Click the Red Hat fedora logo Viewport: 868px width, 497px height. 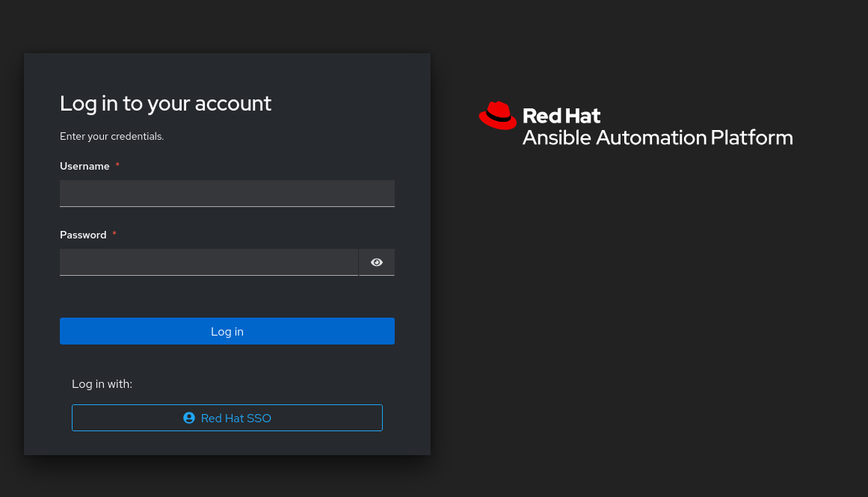point(498,116)
